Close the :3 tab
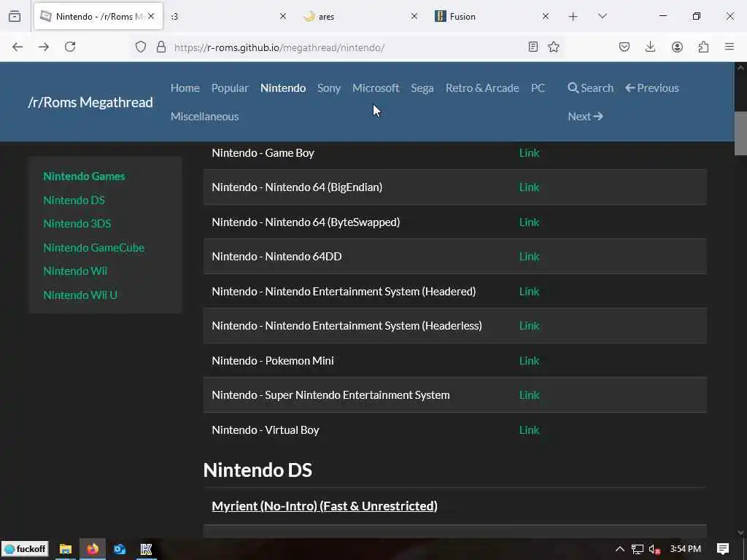This screenshot has height=560, width=747. [283, 16]
